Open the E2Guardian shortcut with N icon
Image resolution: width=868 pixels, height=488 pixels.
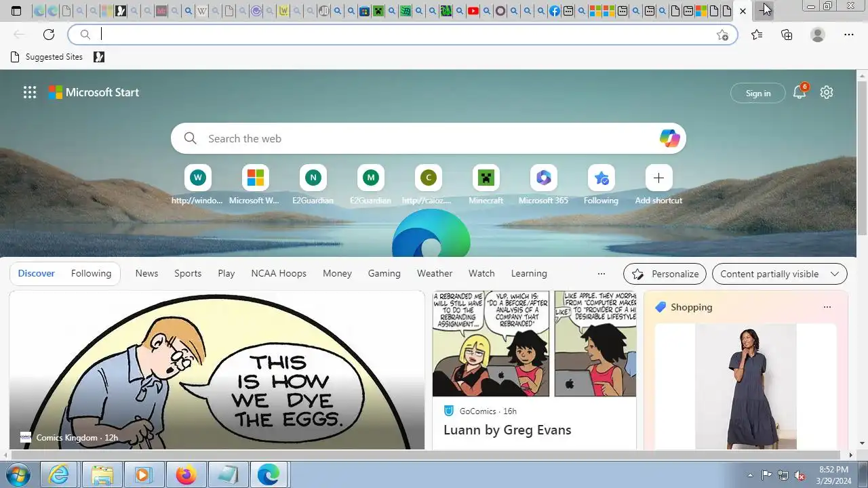313,184
